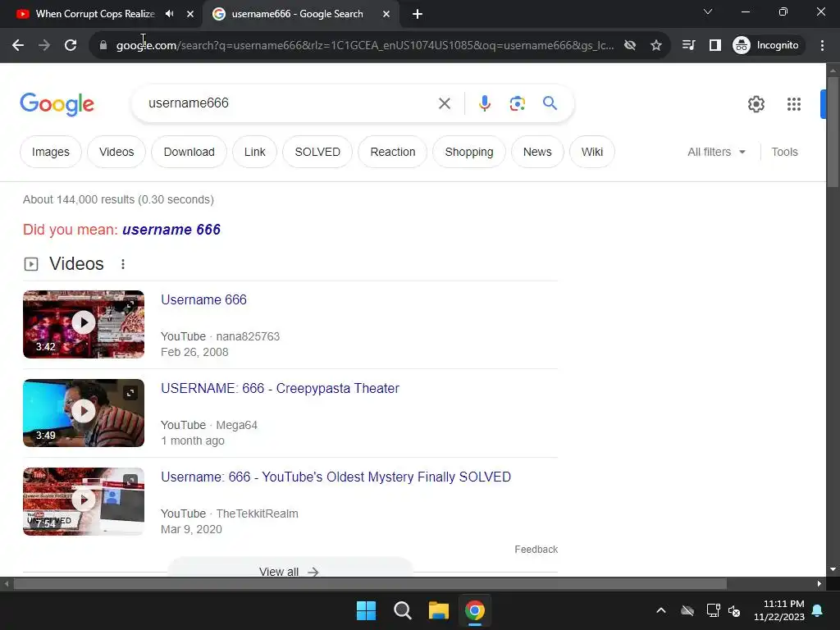Apply the SOLVED filter chip
This screenshot has width=840, height=630.
(317, 152)
